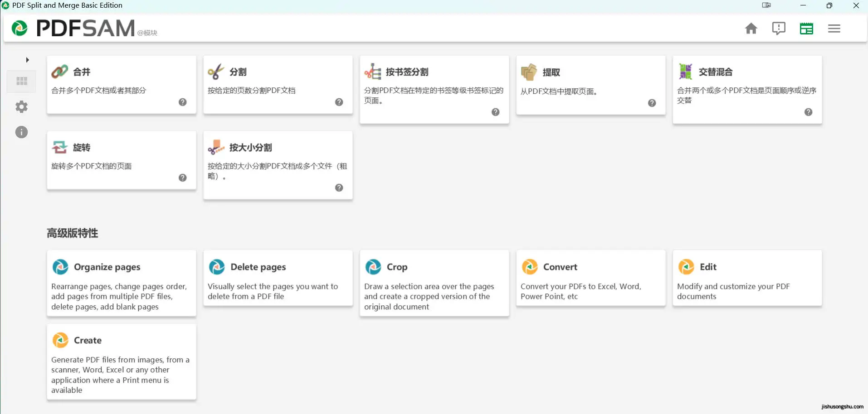Click 'Convert your PDFs to Excel' description
Viewport: 868px width, 414px height.
pos(581,291)
